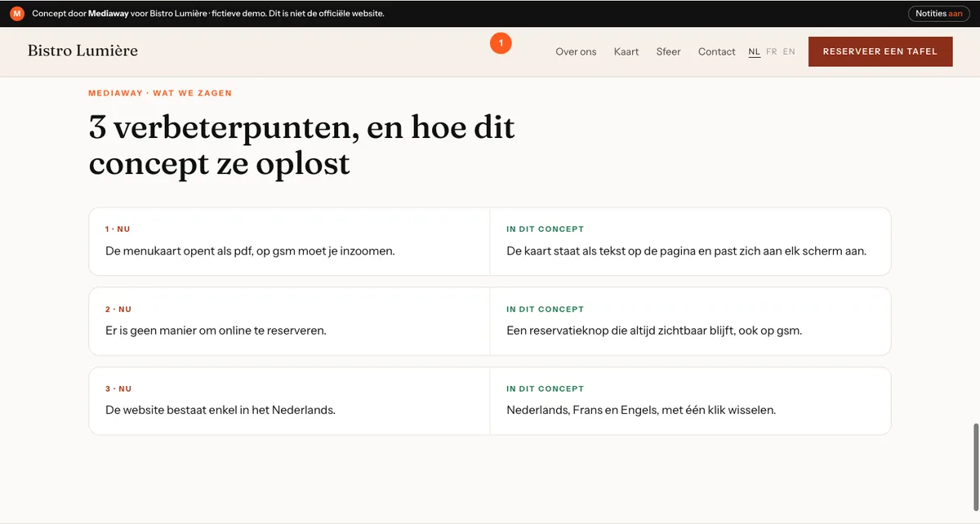Switch the site language to EN

[789, 51]
